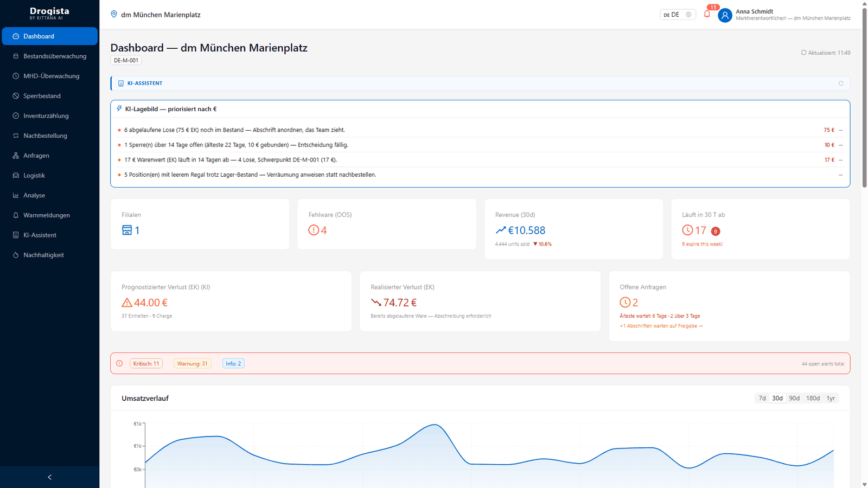Viewport: 868px width, 488px height.
Task: Click the €10.588 revenue value
Action: pyautogui.click(x=527, y=230)
